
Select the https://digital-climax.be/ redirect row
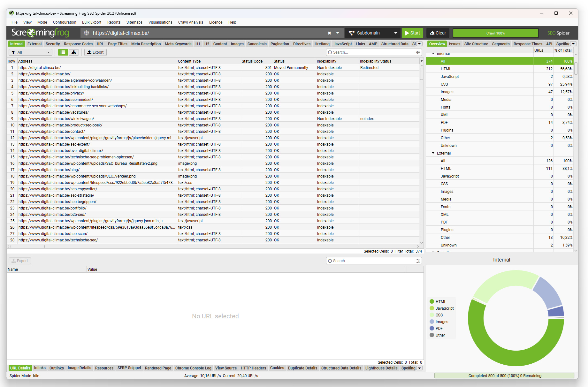(x=213, y=68)
